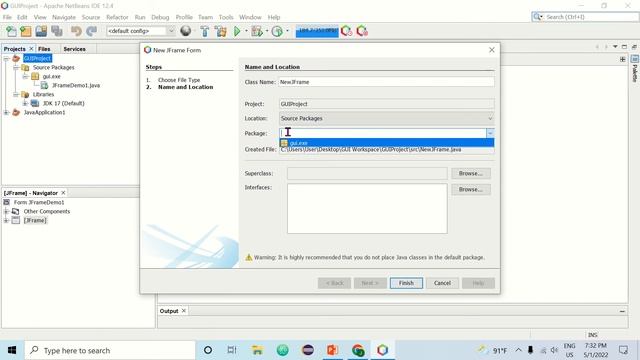Select the JavaApplication1 project
The image size is (640, 360).
(44, 112)
